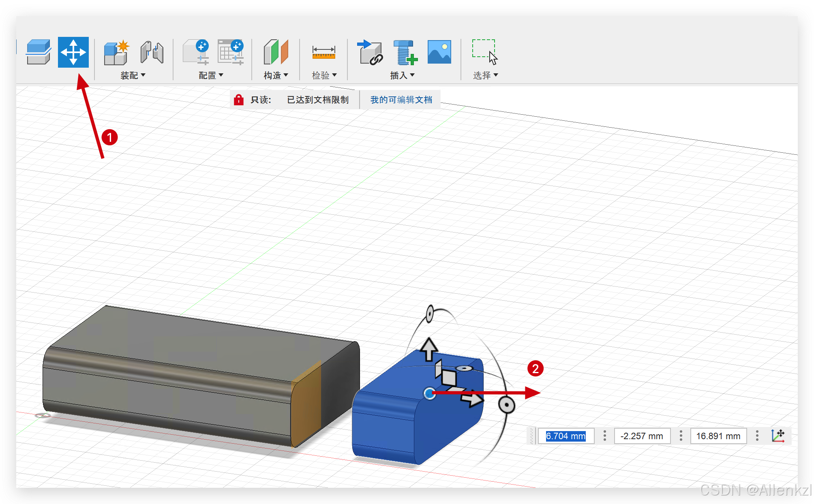
Task: Click the New Component icon
Action: point(116,53)
